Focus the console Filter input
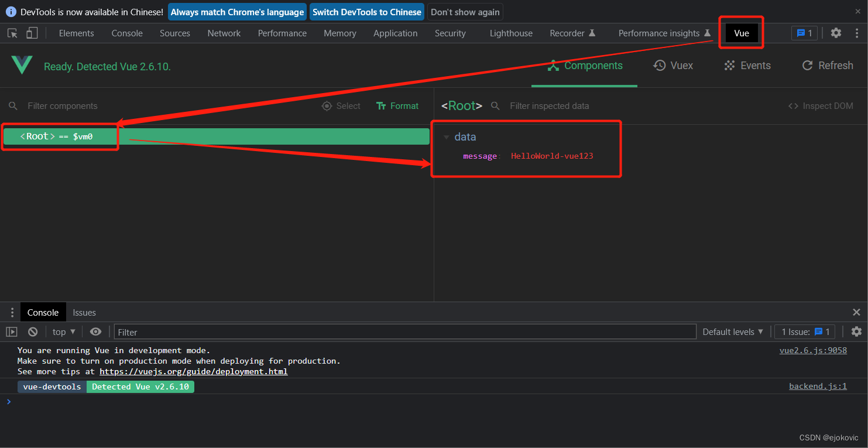This screenshot has height=448, width=868. pos(405,332)
